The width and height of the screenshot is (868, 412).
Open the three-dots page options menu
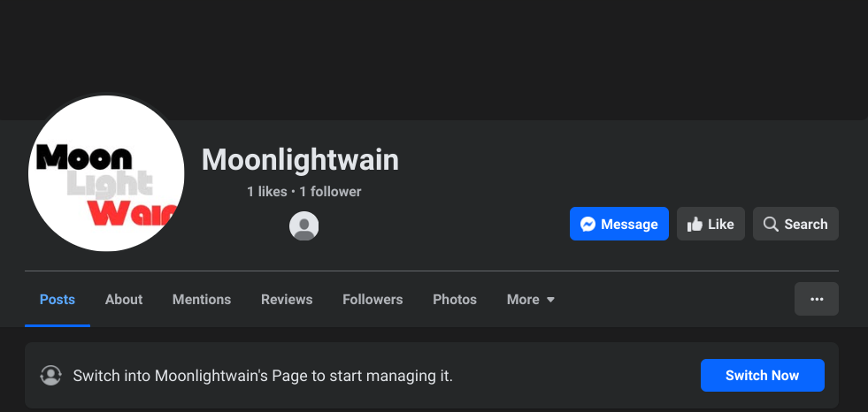tap(817, 299)
